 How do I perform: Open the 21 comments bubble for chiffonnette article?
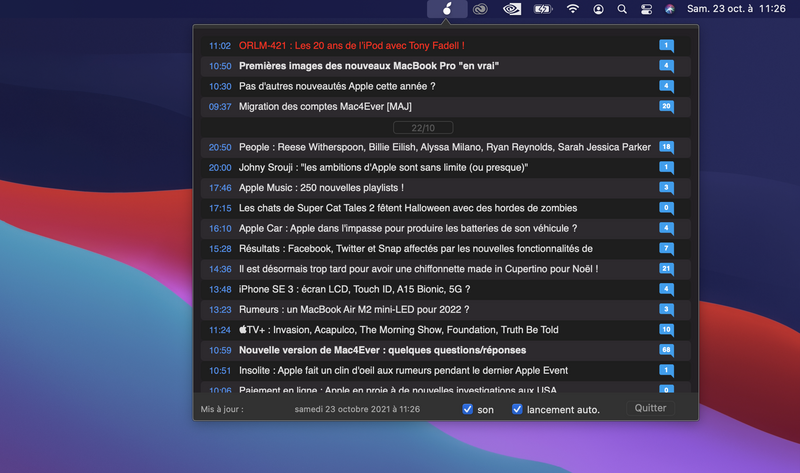(666, 269)
